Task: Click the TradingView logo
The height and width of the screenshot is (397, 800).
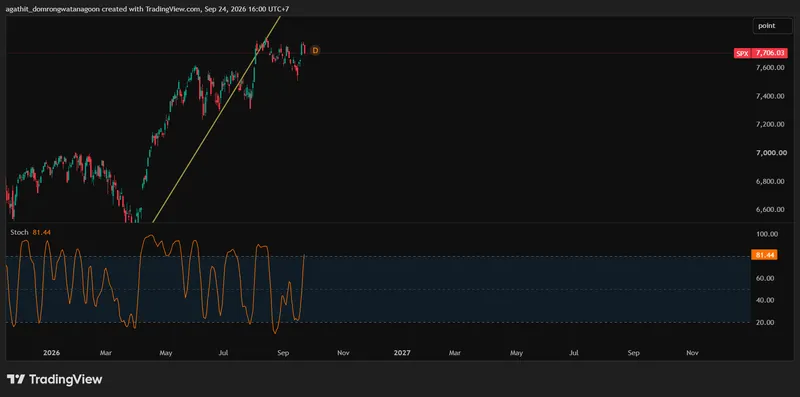Action: (x=55, y=379)
